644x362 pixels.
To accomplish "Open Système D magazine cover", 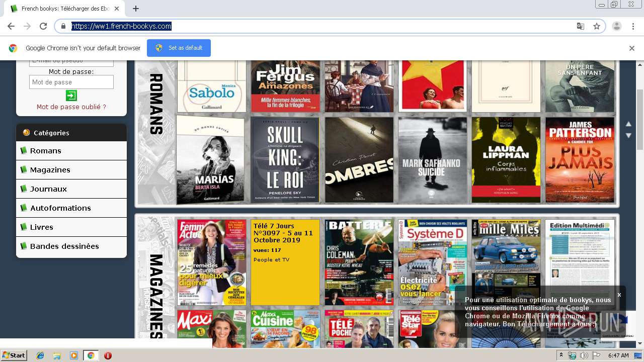I will tap(433, 262).
